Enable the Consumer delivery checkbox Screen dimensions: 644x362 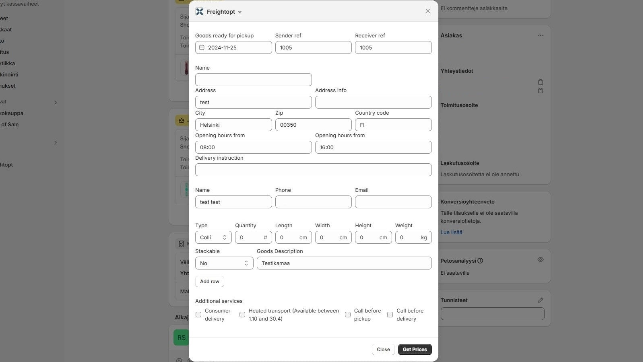(198, 315)
